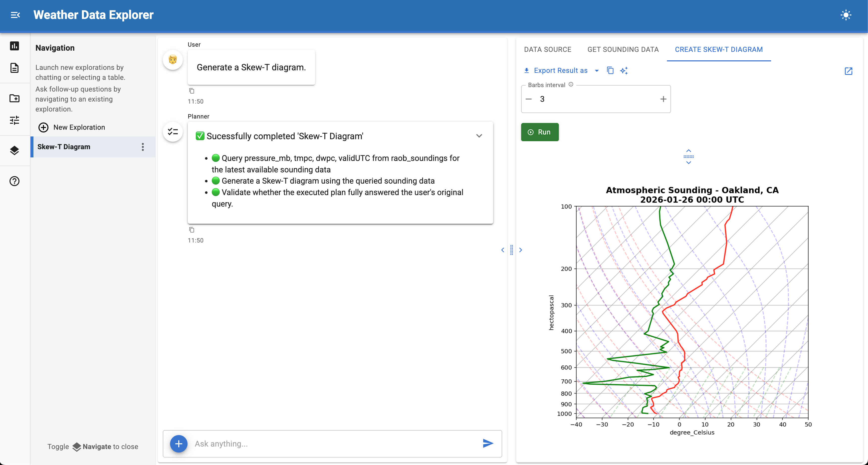Toggle the layers Navigate sidebar icon
The width and height of the screenshot is (868, 465).
[14, 150]
